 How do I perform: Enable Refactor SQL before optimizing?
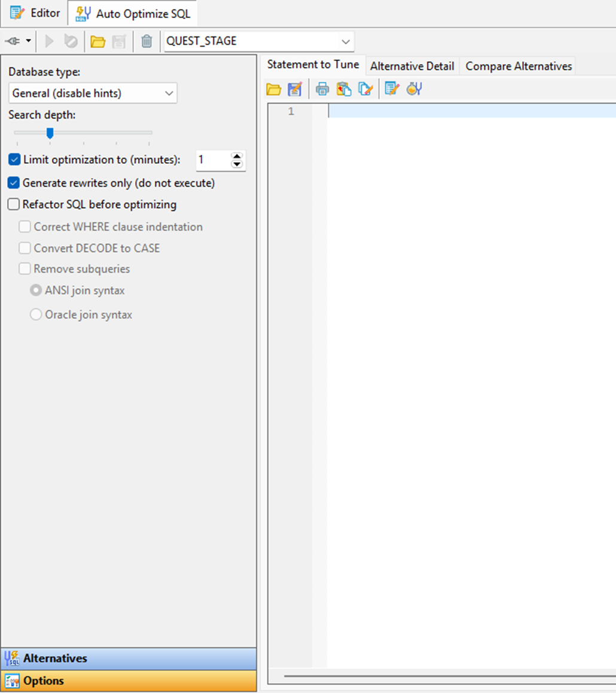[x=14, y=204]
